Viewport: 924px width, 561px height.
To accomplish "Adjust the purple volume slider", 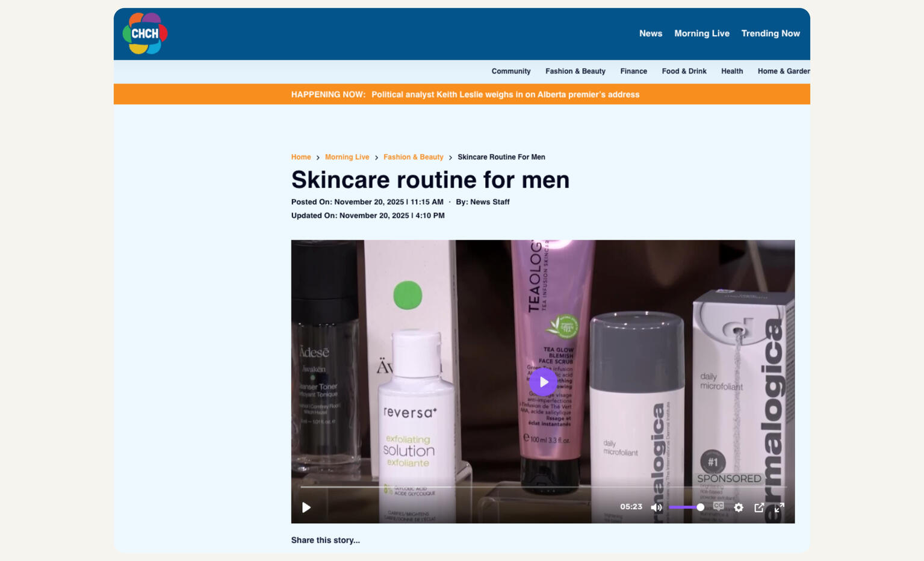I will 686,507.
